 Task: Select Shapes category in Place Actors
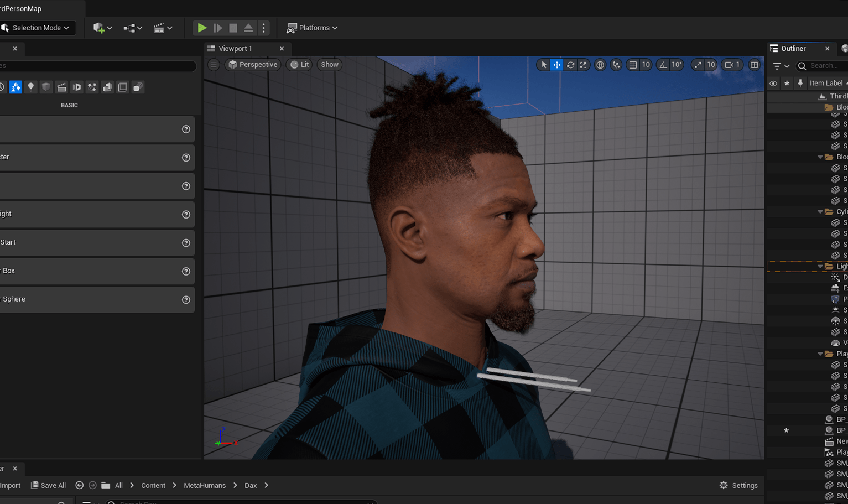46,87
